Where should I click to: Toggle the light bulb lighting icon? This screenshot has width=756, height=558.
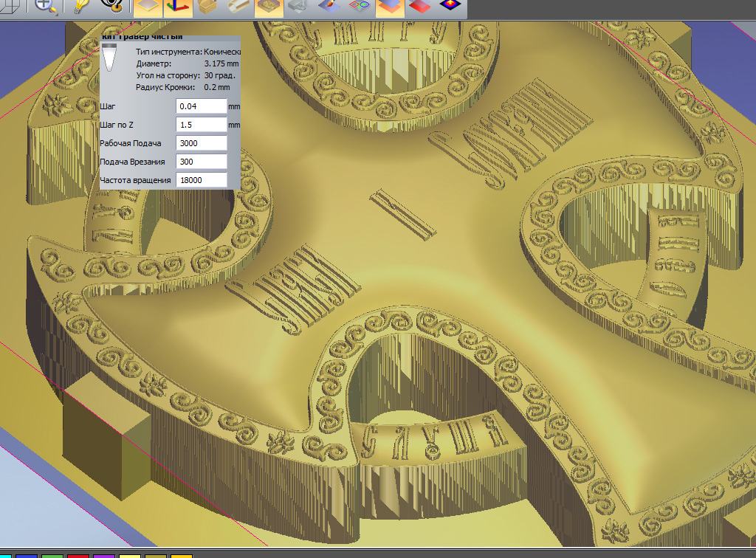point(80,6)
